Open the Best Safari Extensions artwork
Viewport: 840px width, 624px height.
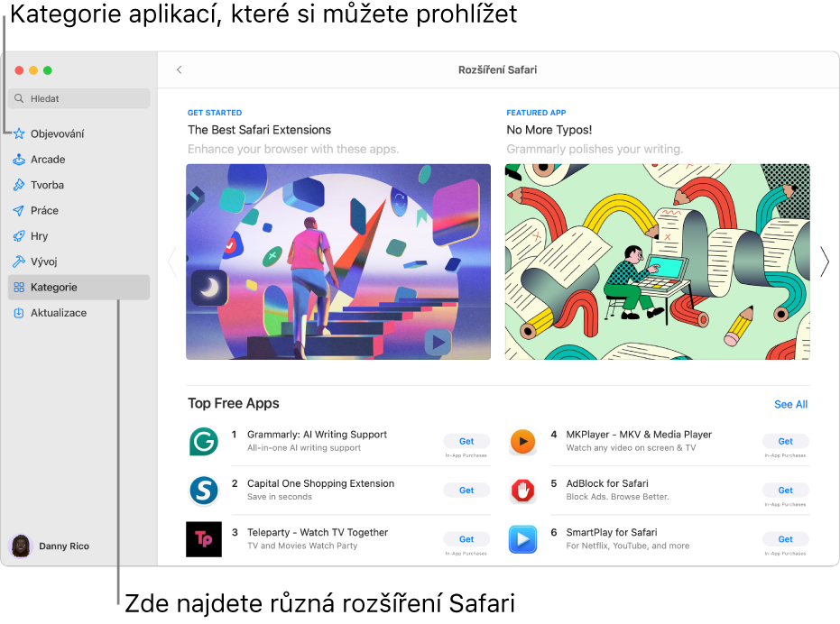coord(338,262)
